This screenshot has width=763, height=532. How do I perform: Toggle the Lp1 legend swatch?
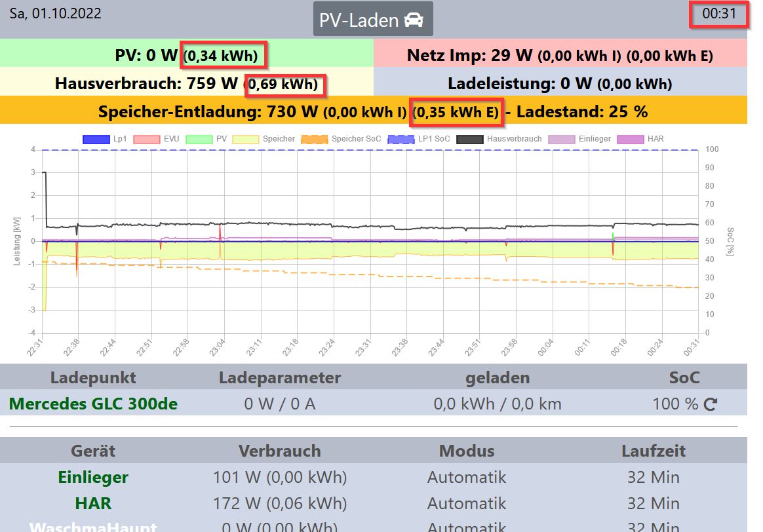click(96, 139)
